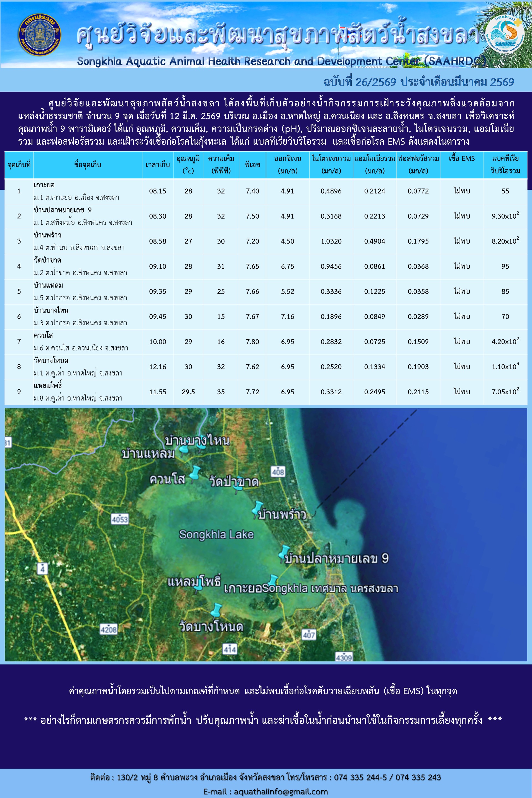
Task: Click the Department of Fisheries emblem logo
Action: pyautogui.click(x=39, y=35)
